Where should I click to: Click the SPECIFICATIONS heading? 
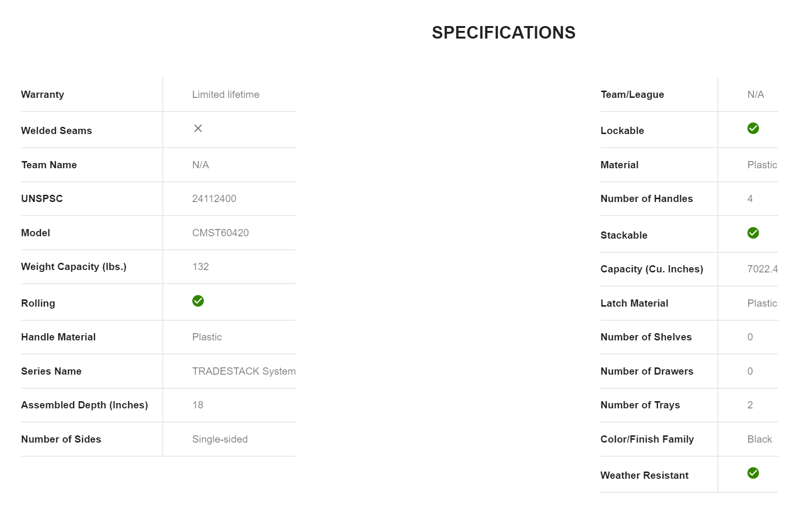click(x=503, y=33)
